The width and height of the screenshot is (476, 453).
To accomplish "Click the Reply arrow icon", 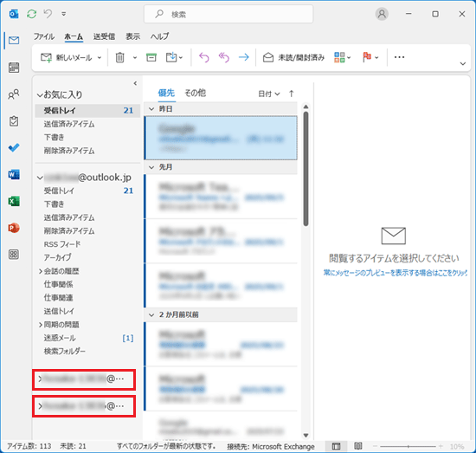I will click(x=204, y=57).
